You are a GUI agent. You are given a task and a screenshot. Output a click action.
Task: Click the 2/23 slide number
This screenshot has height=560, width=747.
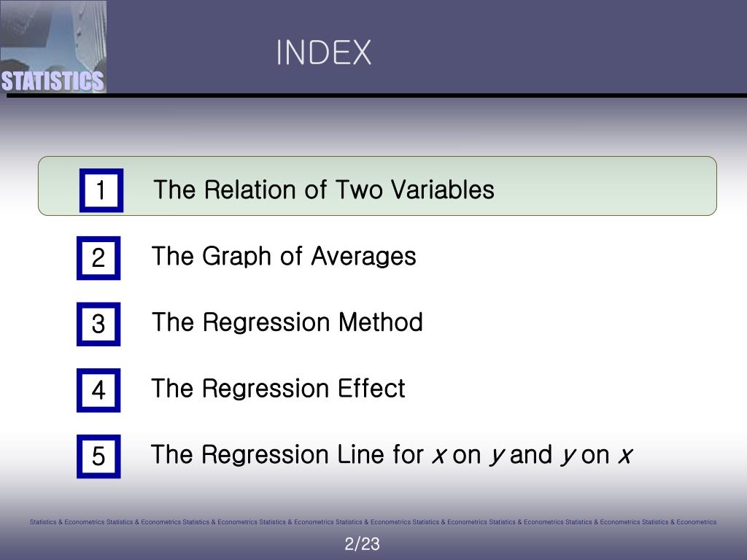pyautogui.click(x=362, y=544)
